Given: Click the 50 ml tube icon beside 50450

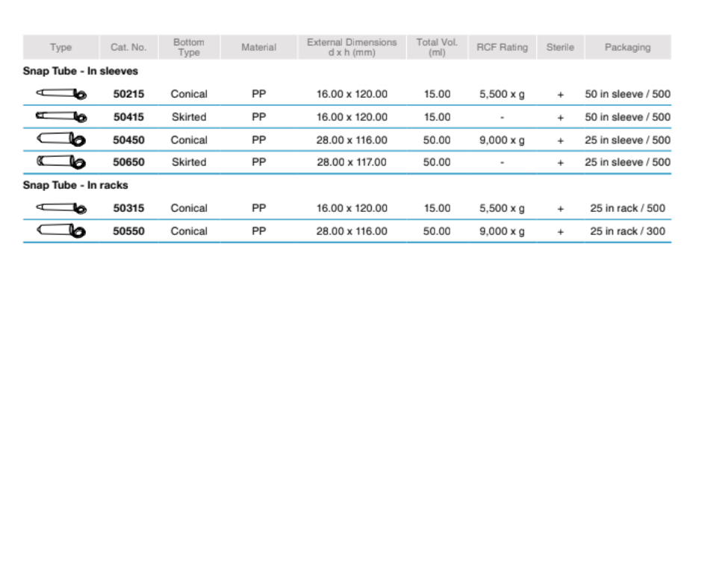Looking at the screenshot, I should coord(61,140).
